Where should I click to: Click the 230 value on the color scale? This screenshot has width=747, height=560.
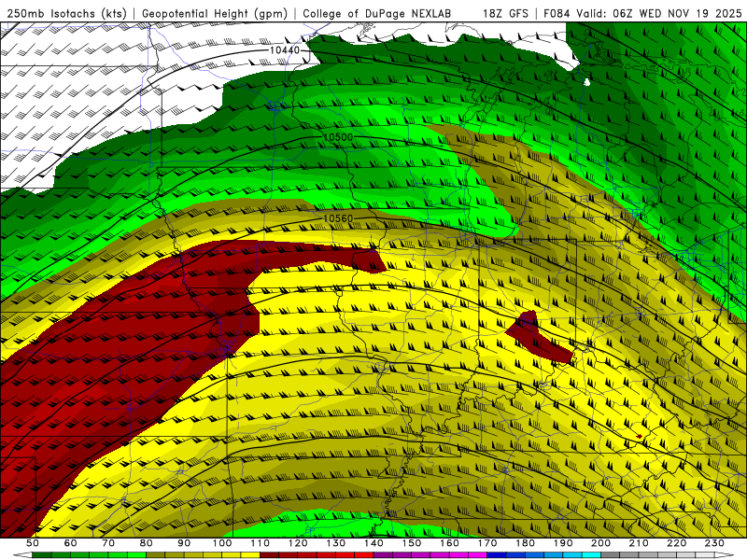coord(714,543)
